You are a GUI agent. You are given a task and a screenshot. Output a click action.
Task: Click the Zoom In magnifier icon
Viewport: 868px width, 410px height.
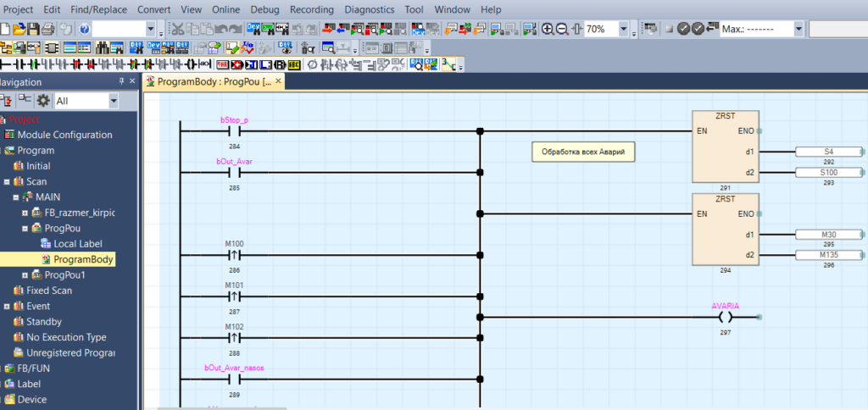coord(548,29)
